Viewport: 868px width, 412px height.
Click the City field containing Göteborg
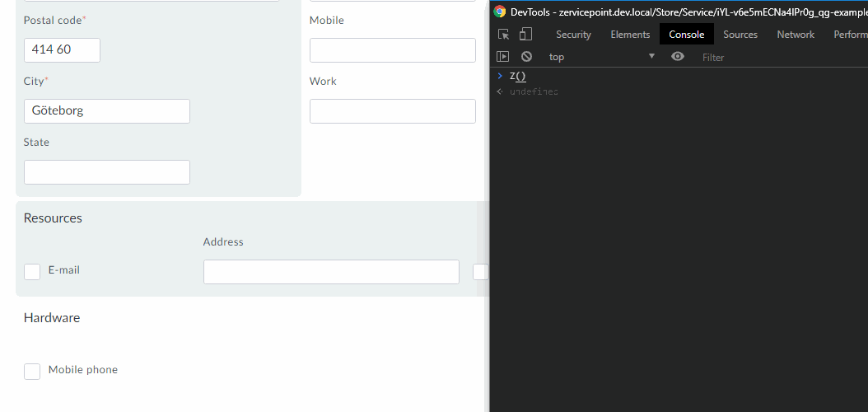(107, 111)
